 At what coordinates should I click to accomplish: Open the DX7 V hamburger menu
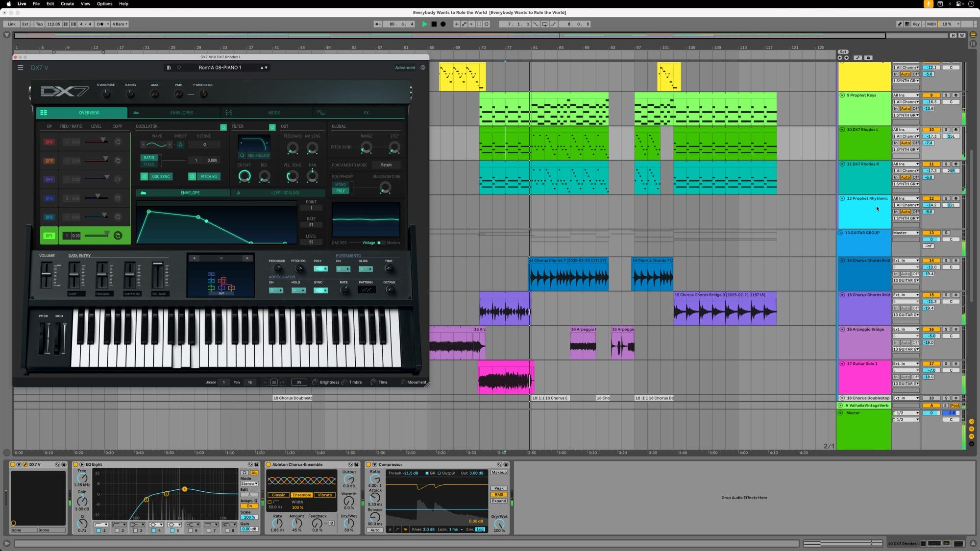(x=21, y=68)
